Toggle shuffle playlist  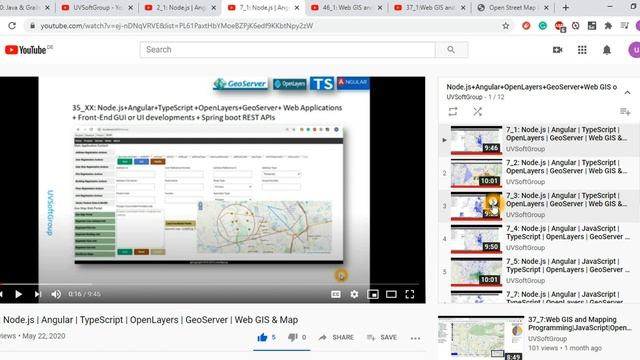pyautogui.click(x=478, y=111)
